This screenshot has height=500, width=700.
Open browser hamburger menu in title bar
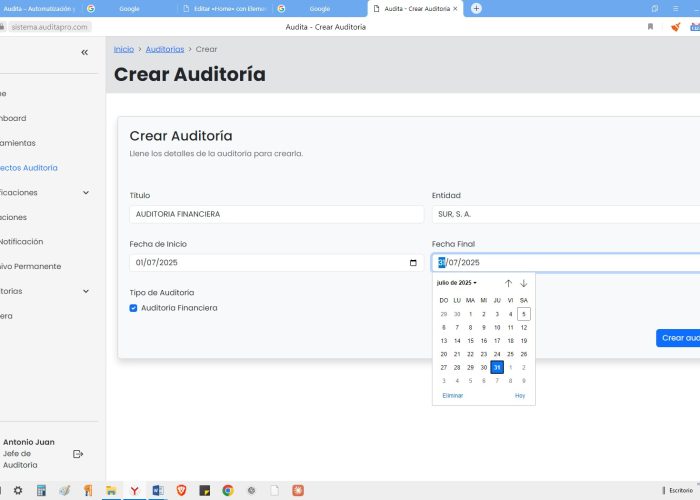pos(675,8)
